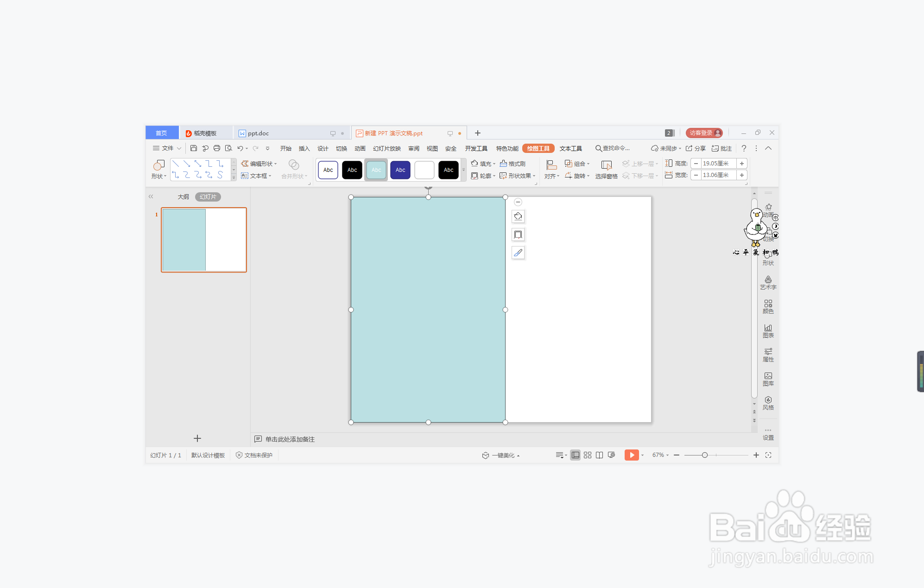Open 颜色 sidebar panel

coord(768,307)
